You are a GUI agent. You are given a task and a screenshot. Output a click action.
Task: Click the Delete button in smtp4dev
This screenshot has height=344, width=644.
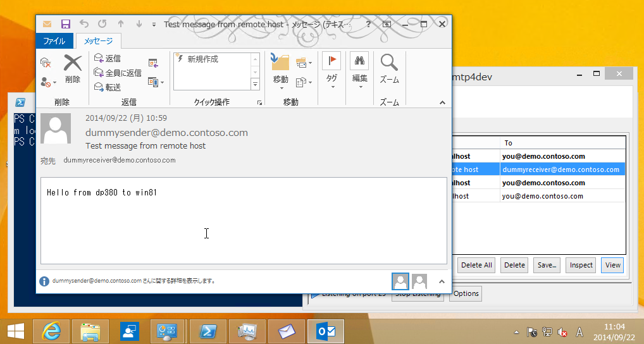pos(514,265)
